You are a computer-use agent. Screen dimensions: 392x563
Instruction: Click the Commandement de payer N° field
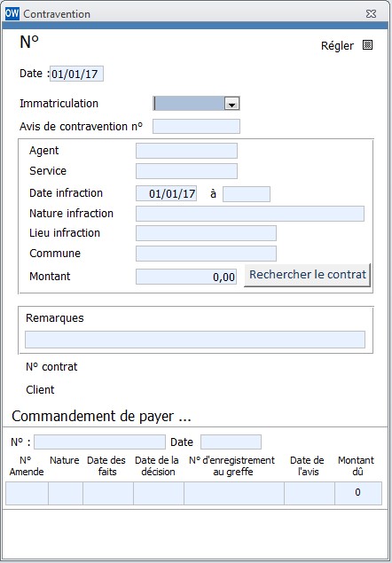coord(99,442)
